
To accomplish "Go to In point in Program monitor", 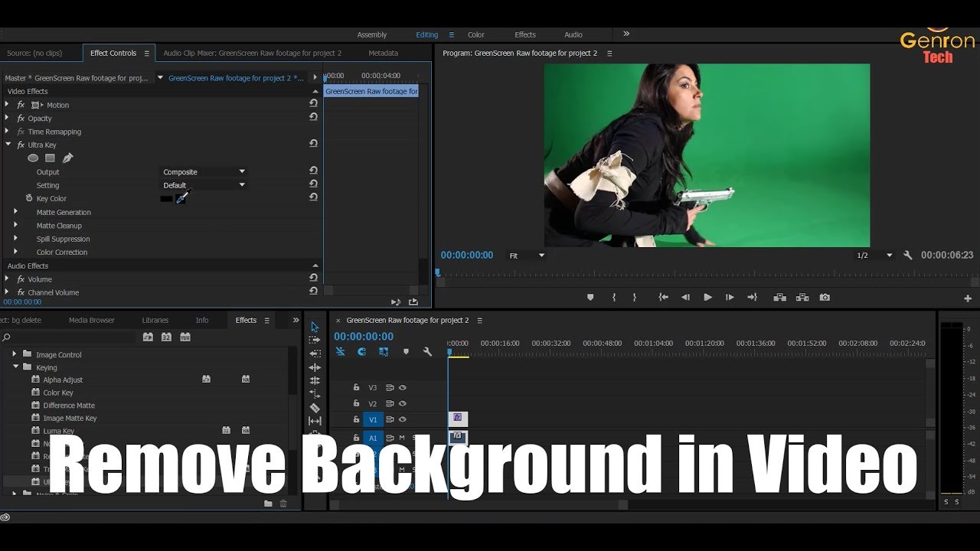I will coord(663,297).
